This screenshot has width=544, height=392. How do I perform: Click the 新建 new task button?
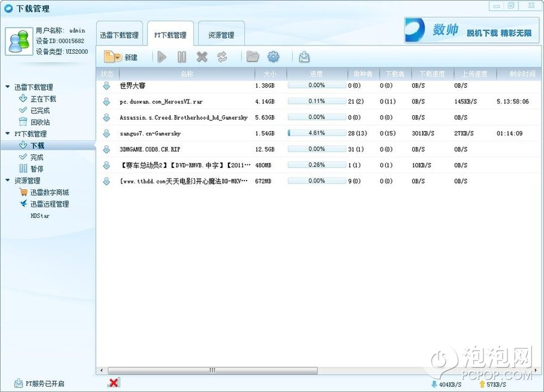121,57
